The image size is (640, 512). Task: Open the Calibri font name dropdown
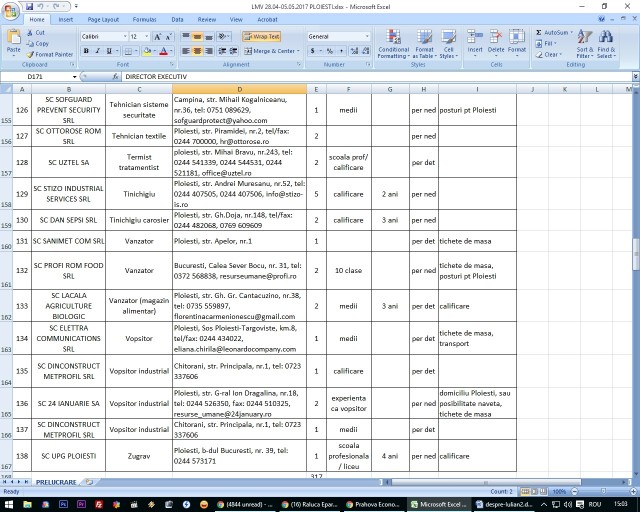tap(125, 37)
